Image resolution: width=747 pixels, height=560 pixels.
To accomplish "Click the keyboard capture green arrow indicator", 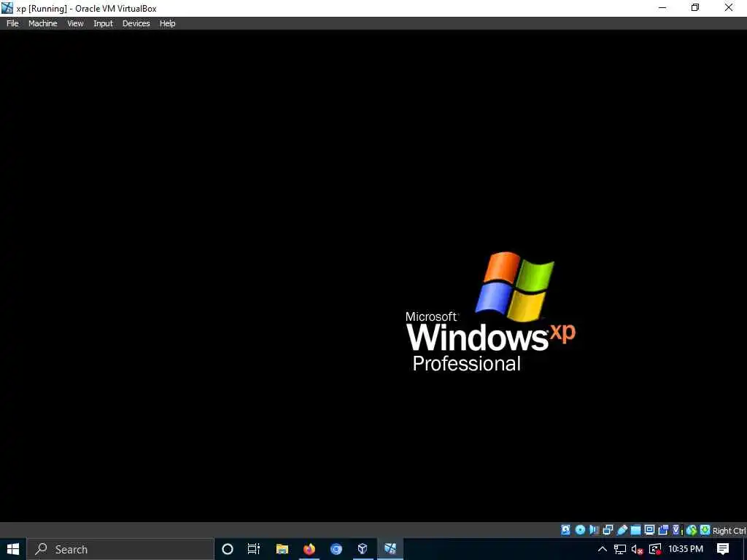I will pos(705,530).
